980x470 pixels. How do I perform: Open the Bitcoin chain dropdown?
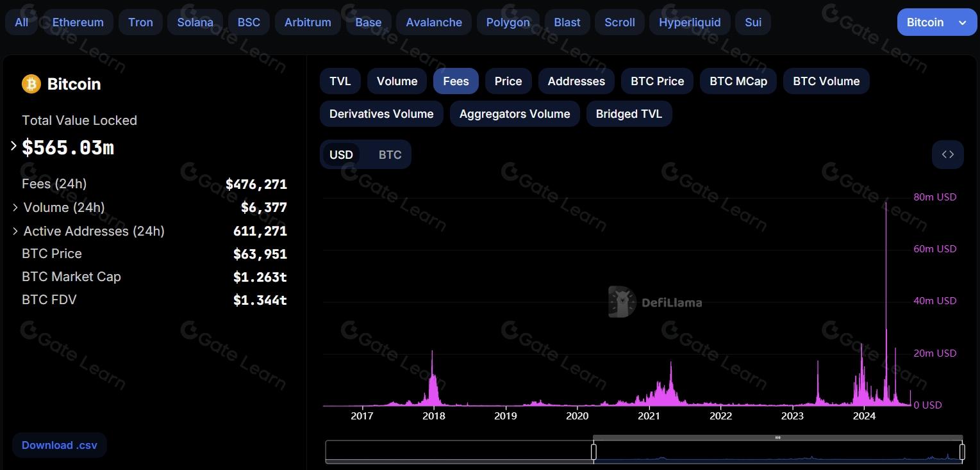pos(936,22)
